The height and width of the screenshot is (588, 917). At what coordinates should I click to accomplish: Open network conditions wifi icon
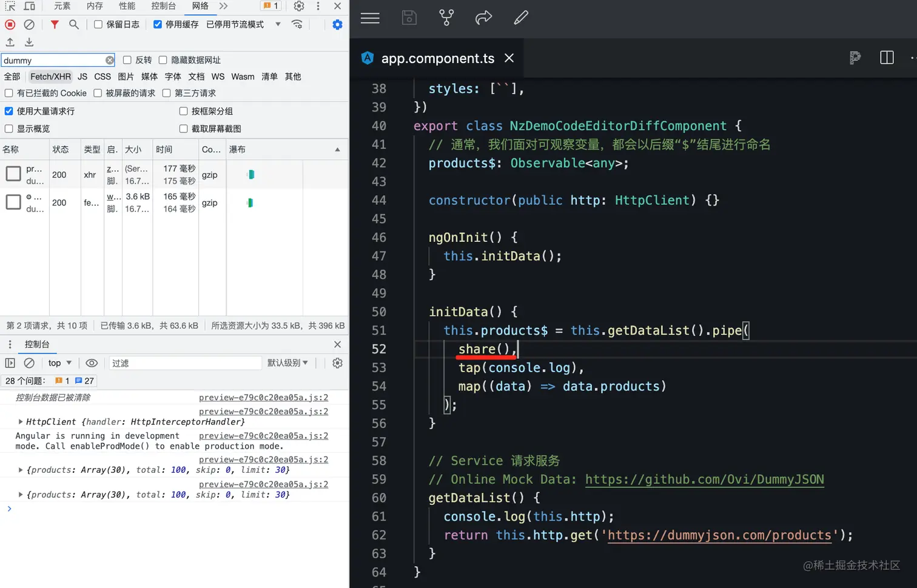pos(297,24)
